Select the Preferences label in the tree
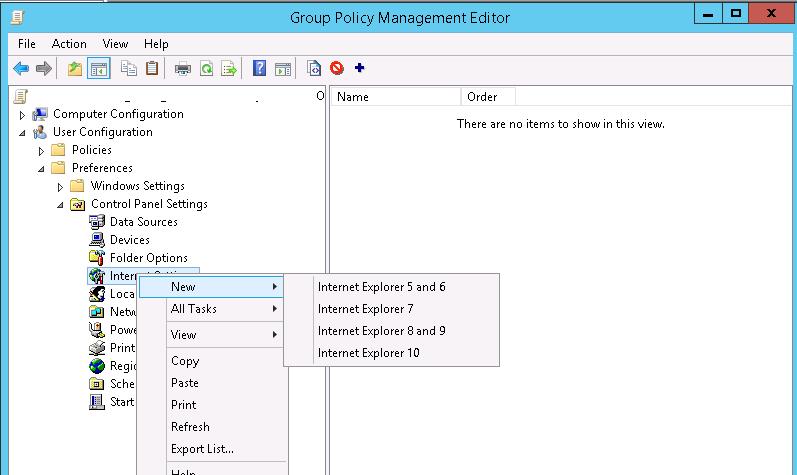 point(102,168)
